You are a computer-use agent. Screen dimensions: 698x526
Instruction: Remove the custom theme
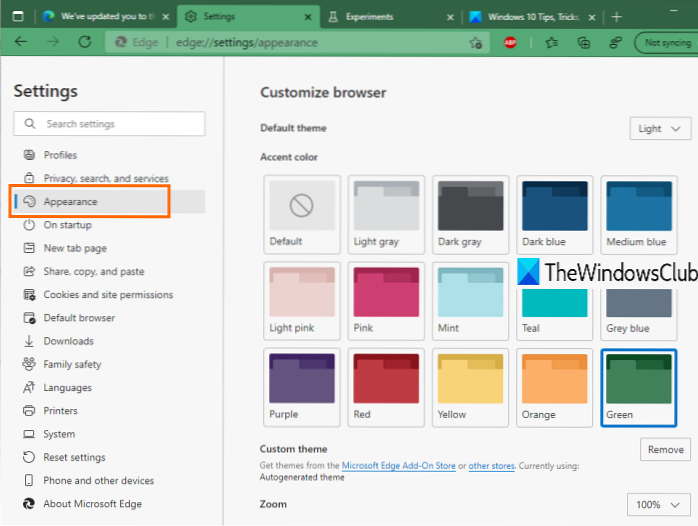(665, 450)
